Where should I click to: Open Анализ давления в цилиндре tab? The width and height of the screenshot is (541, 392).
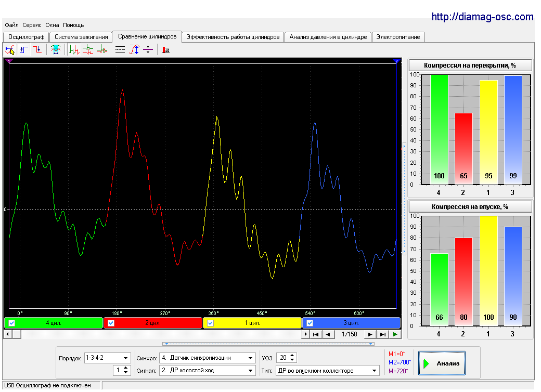click(x=328, y=37)
